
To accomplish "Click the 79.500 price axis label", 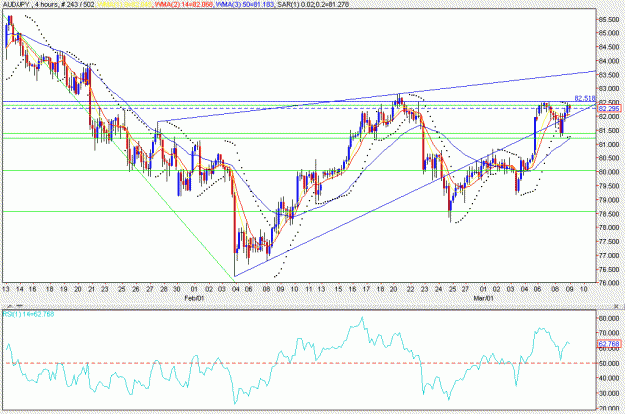I will pyautogui.click(x=608, y=186).
